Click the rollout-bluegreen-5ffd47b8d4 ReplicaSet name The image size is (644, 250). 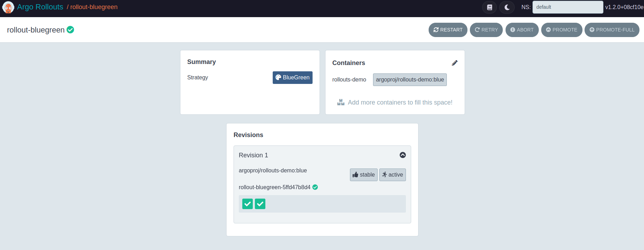(274, 187)
